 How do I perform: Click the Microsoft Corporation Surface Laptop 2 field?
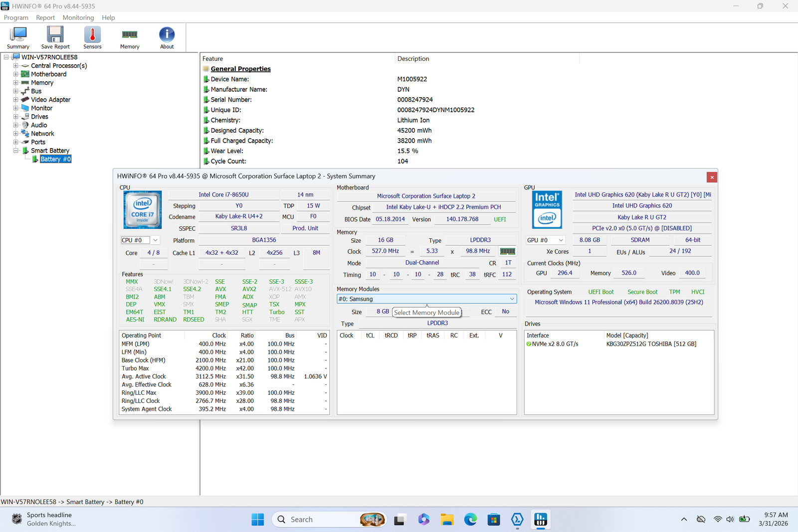(426, 196)
